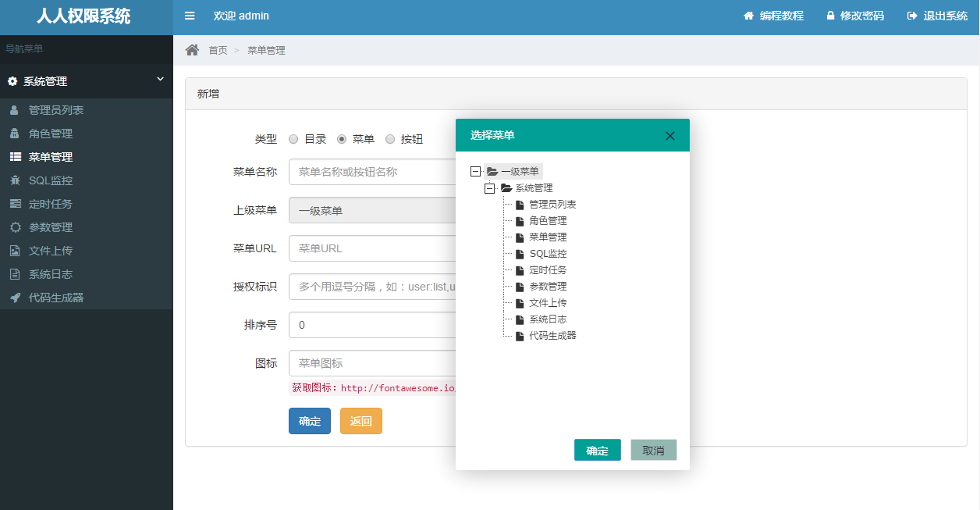Click the 编程教程 home icon

749,16
